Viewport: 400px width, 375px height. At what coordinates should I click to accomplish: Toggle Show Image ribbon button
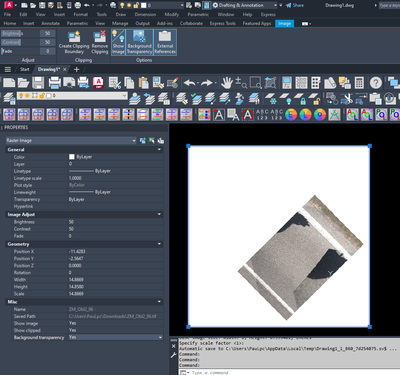(118, 42)
